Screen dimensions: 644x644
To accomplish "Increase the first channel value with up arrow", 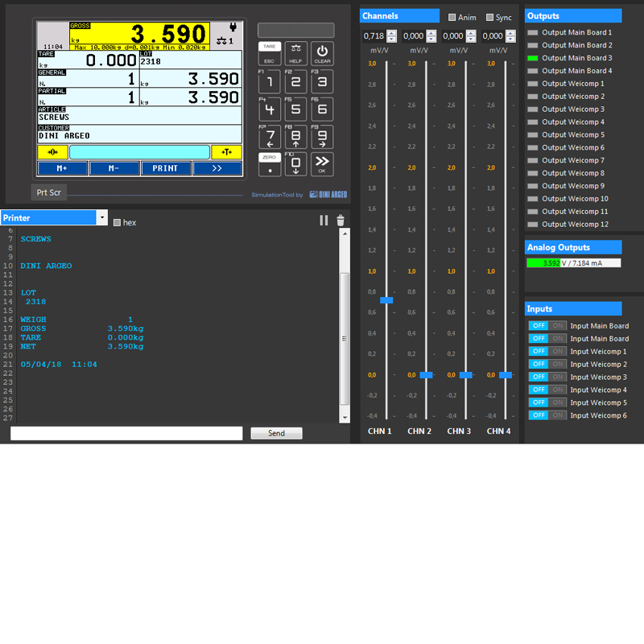I will tap(391, 33).
